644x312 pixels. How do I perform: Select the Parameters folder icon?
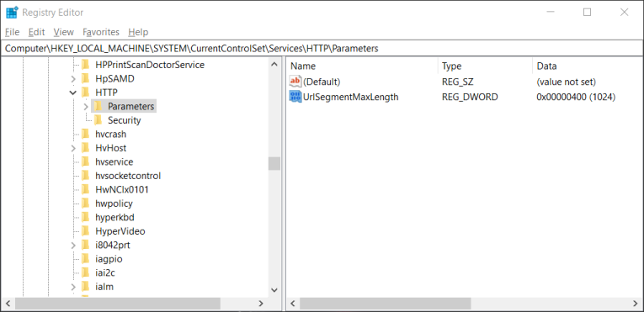click(98, 106)
